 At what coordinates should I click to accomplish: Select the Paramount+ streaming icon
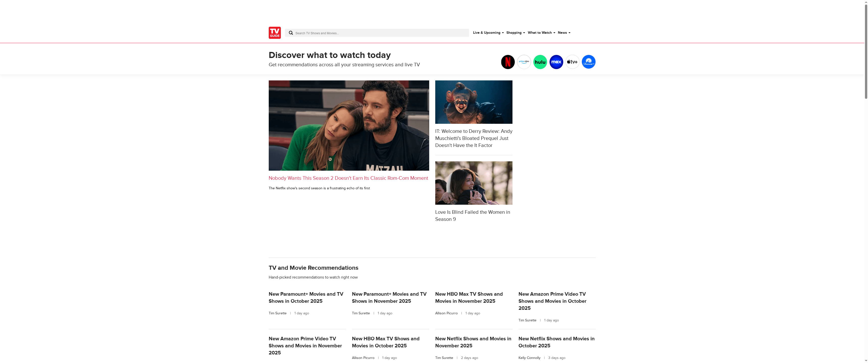[589, 62]
